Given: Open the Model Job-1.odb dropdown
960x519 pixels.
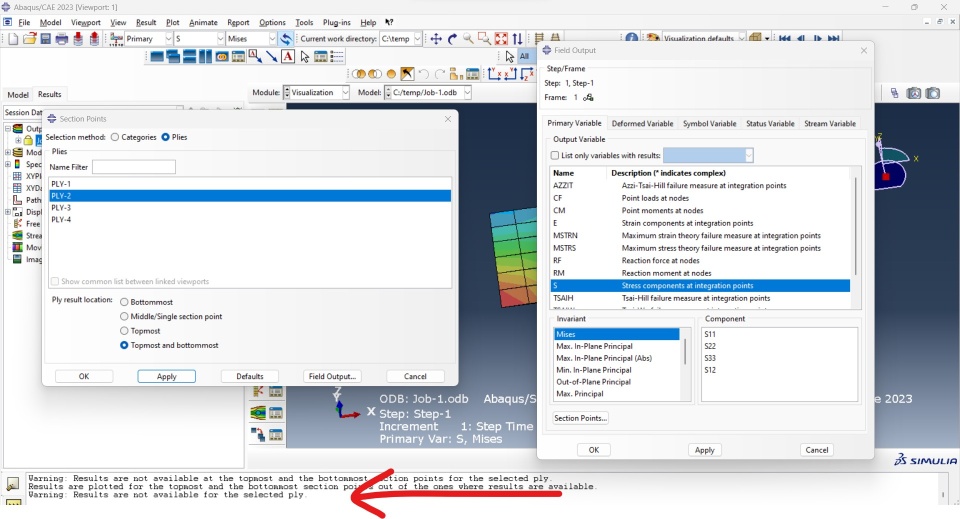Looking at the screenshot, I should [467, 92].
